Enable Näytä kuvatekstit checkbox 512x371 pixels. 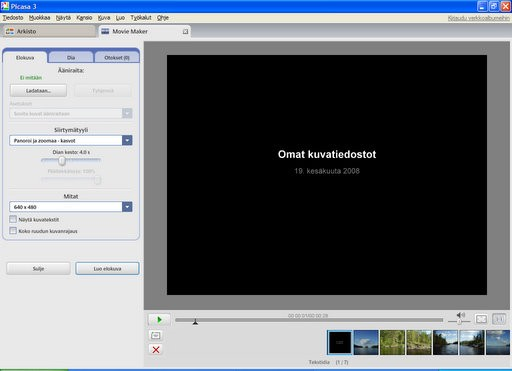point(13,219)
